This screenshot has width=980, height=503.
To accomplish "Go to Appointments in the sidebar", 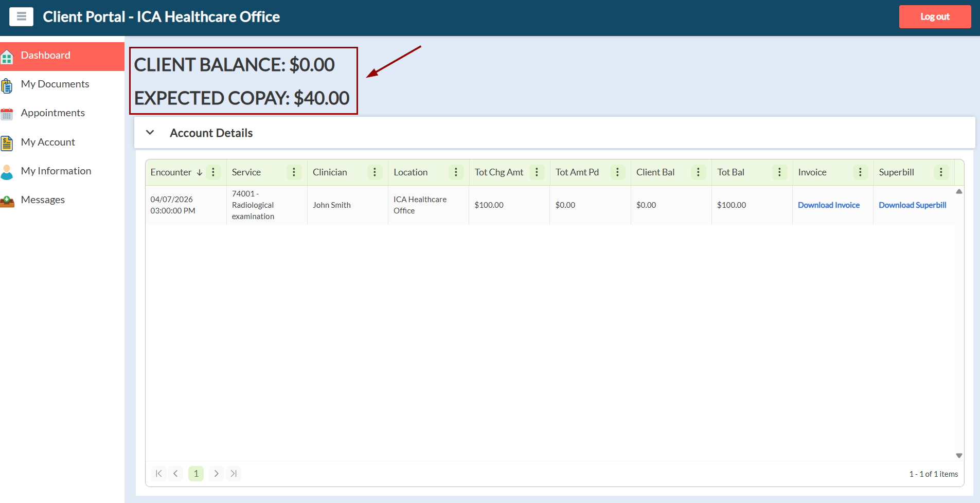I will click(52, 113).
